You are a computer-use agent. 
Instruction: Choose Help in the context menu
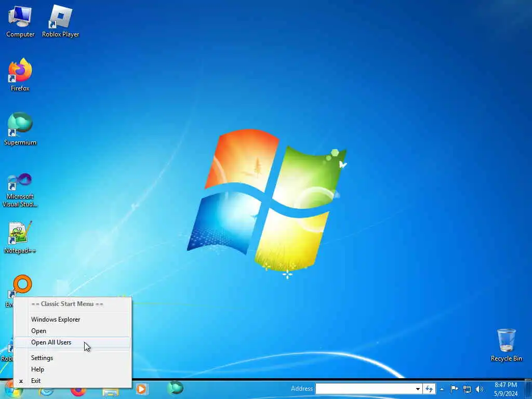tap(72, 369)
